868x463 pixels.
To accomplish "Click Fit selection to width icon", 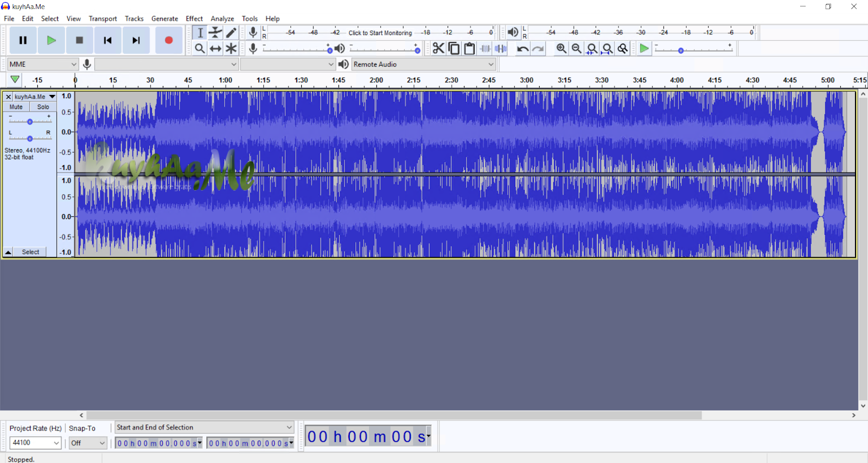I will (592, 48).
